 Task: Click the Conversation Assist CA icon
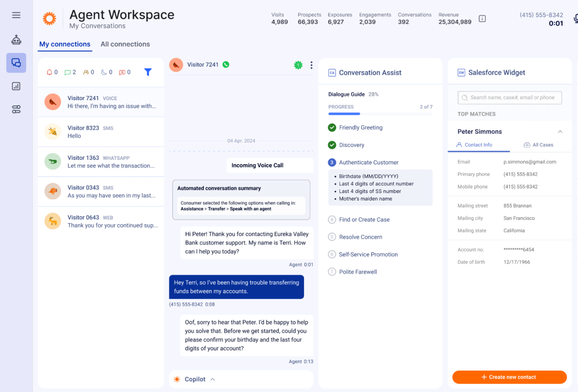click(332, 73)
